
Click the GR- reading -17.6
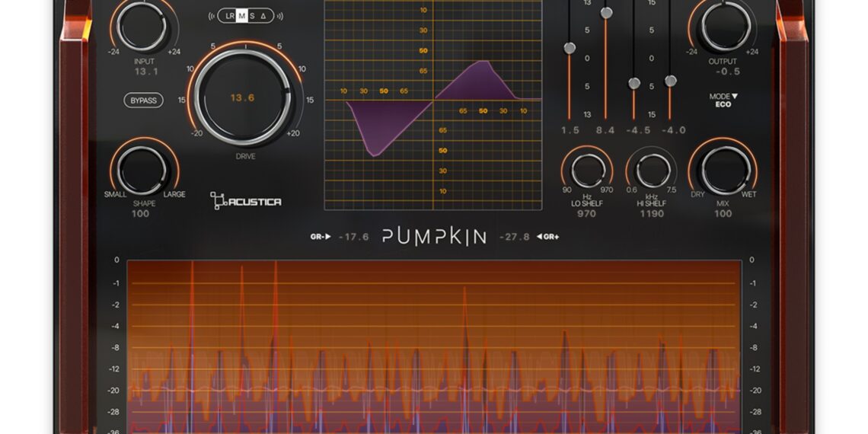pyautogui.click(x=354, y=237)
